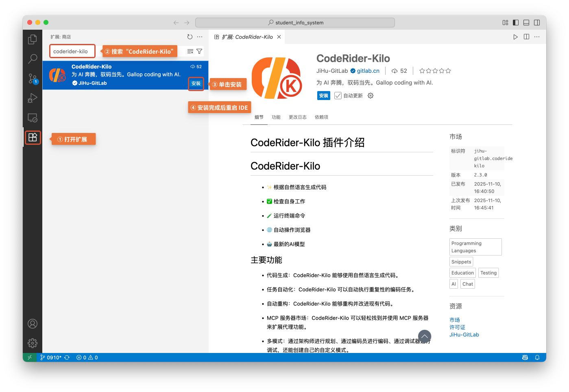Open the Extensions view
Viewport: 569px width, 392px height.
(x=33, y=137)
